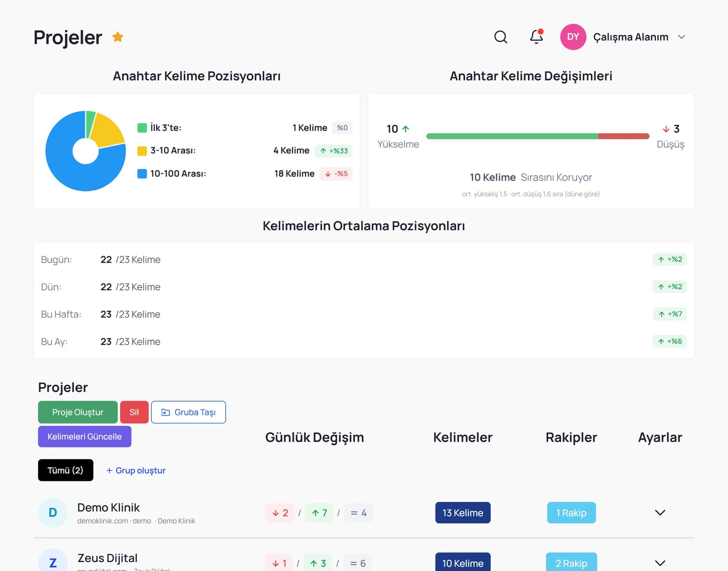The width and height of the screenshot is (728, 571).
Task: Click the keyword positions pie chart
Action: coord(86,151)
